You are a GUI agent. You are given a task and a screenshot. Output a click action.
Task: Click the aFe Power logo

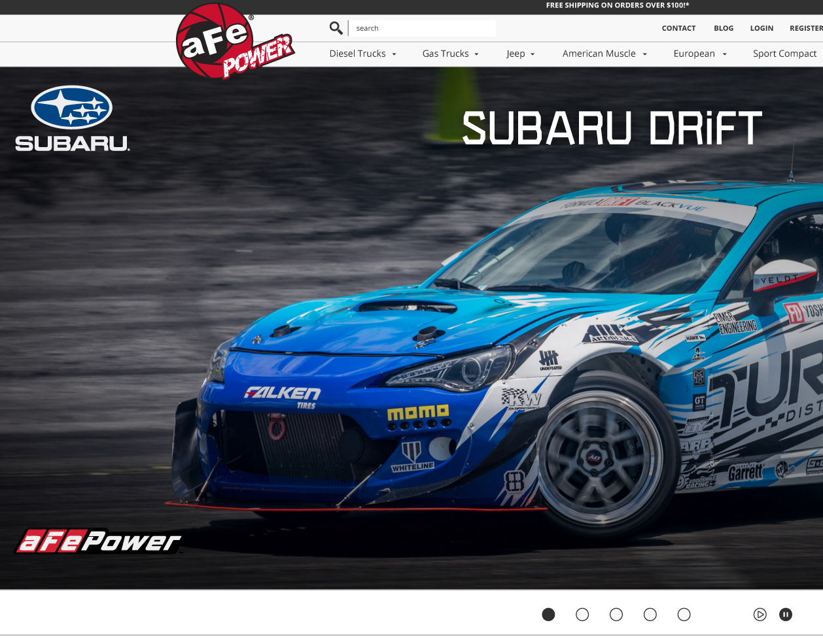[234, 42]
